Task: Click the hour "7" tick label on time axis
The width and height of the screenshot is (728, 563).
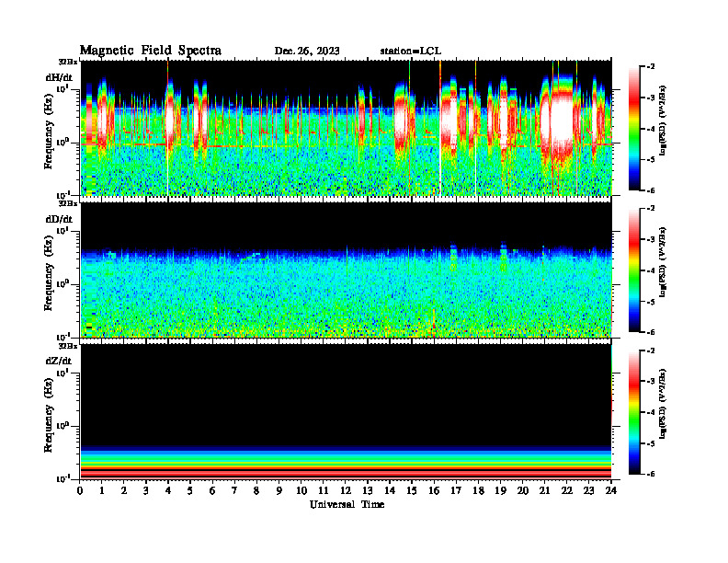Action: click(x=235, y=491)
